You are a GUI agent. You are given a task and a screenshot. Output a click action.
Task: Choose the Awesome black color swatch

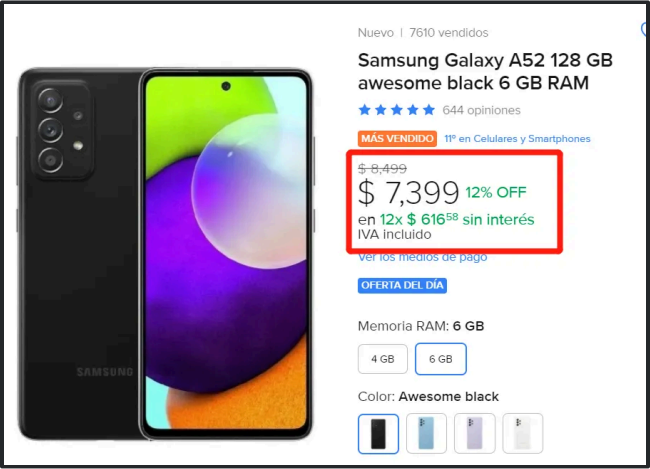coord(378,433)
